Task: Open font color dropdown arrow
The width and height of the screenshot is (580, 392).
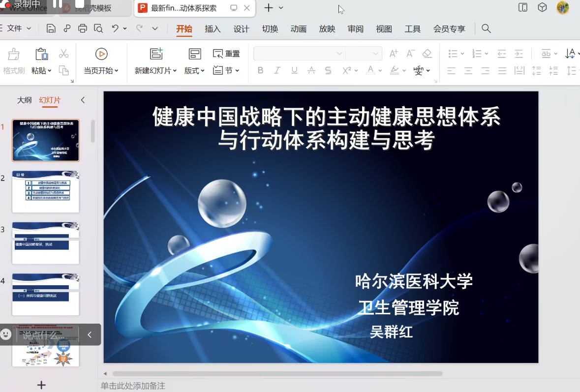Action: pyautogui.click(x=380, y=71)
